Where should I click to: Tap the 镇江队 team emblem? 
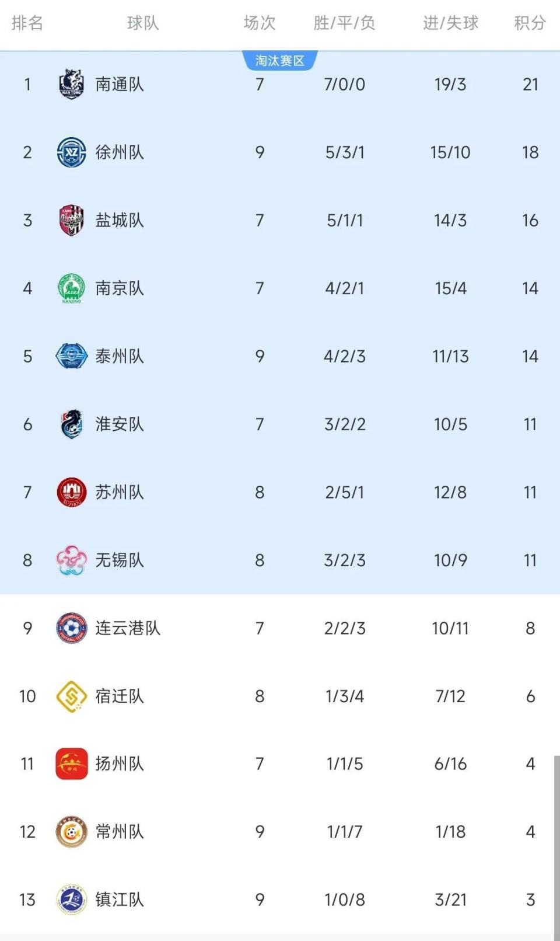pyautogui.click(x=71, y=900)
